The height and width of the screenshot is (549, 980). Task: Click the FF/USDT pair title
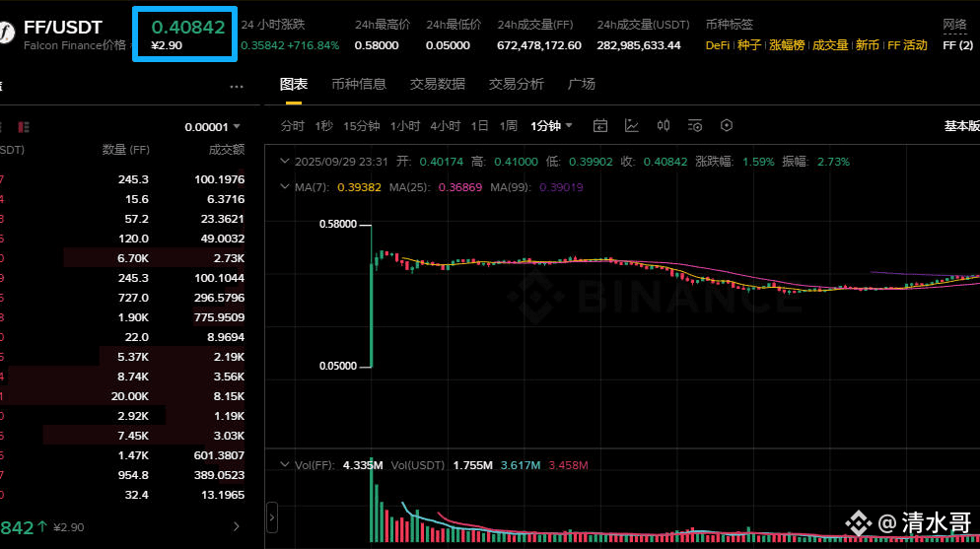pyautogui.click(x=62, y=28)
